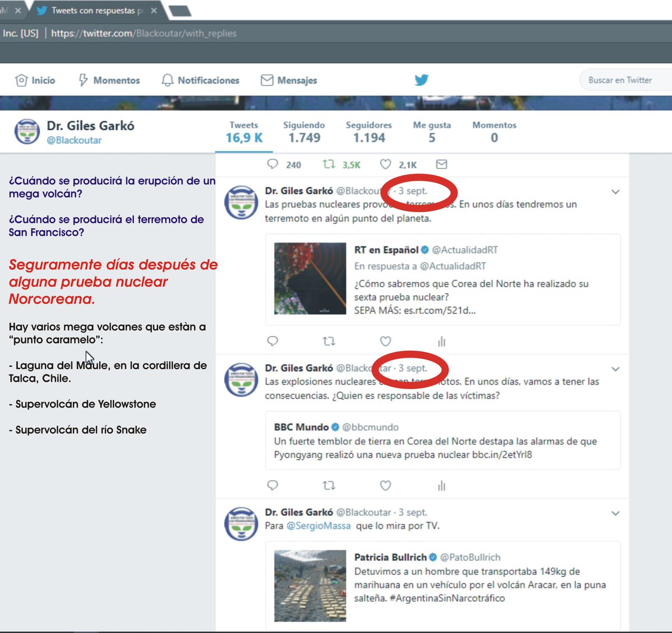Open avatar on 'Las explosiones nucleares' tweet
Viewport: 672px width, 633px height.
241,379
